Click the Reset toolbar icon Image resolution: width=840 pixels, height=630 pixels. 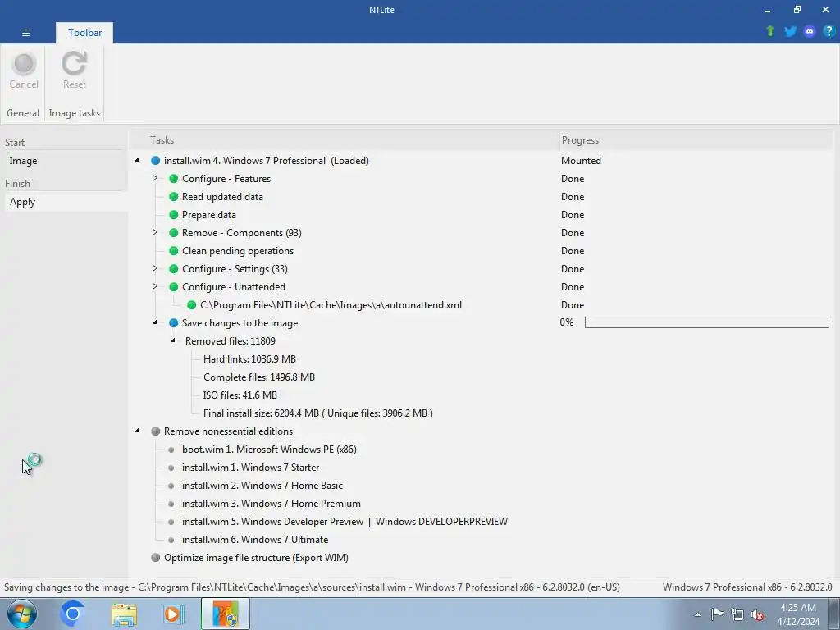click(74, 71)
